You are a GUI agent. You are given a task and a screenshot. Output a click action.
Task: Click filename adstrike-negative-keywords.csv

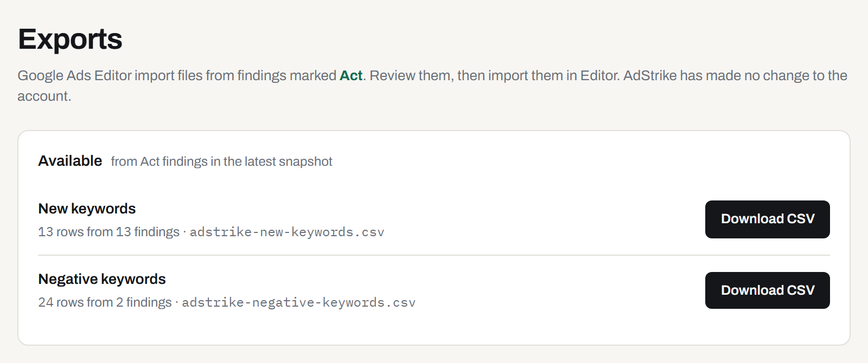[298, 302]
